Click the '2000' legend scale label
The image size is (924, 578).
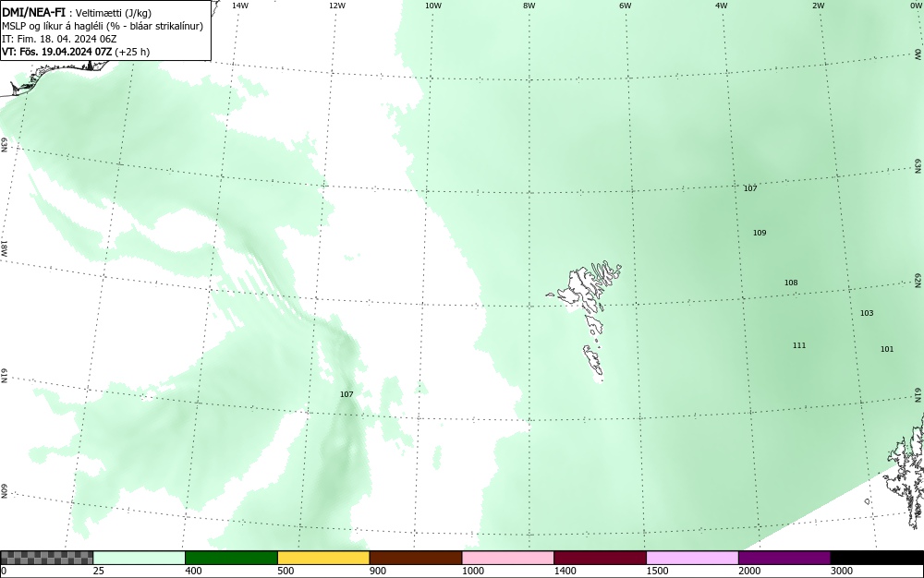[749, 571]
